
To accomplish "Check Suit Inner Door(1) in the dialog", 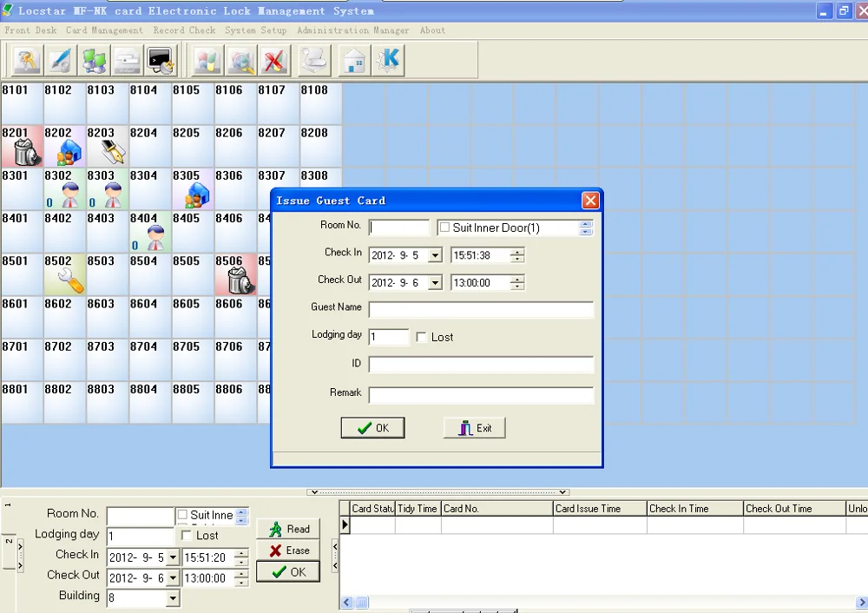I will (x=445, y=228).
